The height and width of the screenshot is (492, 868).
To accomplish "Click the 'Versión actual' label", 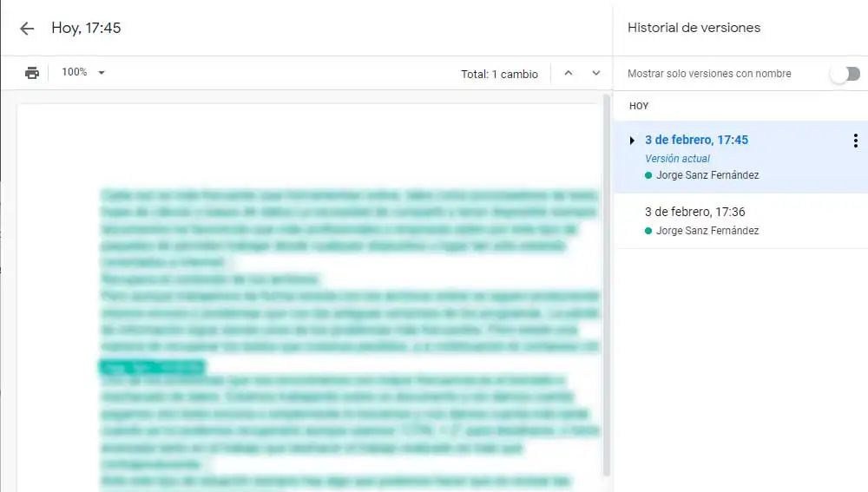I will pos(677,158).
